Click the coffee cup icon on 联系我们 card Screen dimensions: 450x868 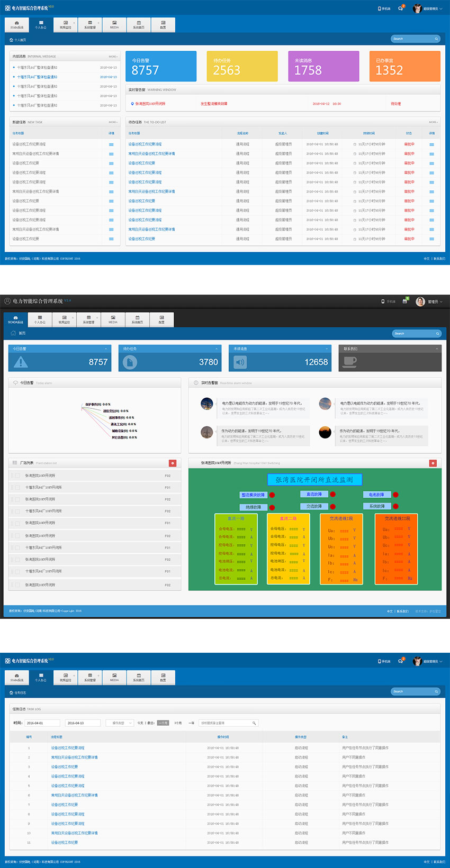coord(350,362)
